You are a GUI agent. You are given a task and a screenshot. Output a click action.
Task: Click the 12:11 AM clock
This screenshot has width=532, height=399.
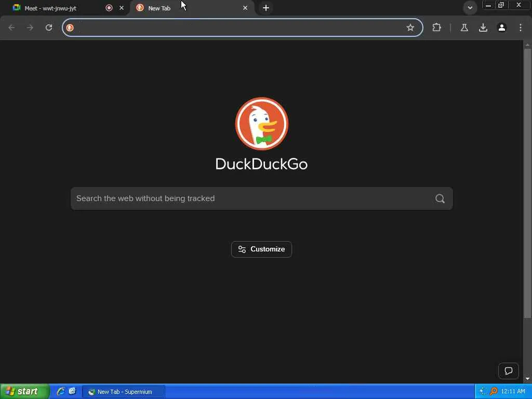513,392
